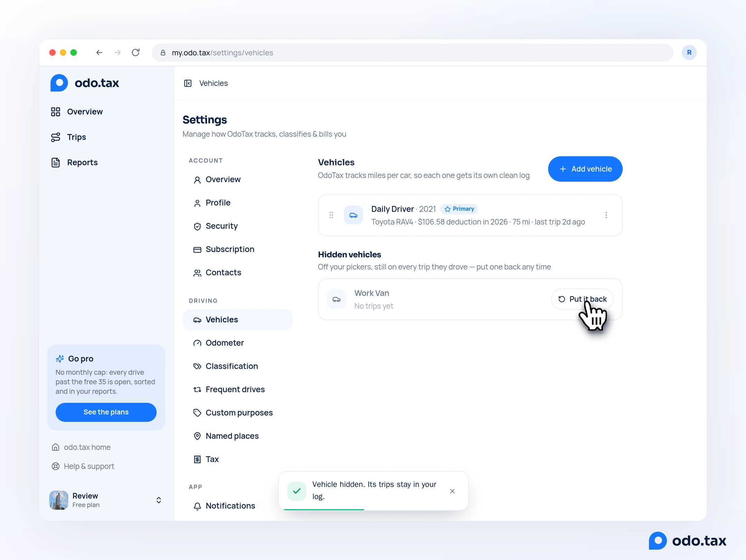Image resolution: width=746 pixels, height=560 pixels.
Task: Reload the page with refresh icon
Action: coord(136,53)
